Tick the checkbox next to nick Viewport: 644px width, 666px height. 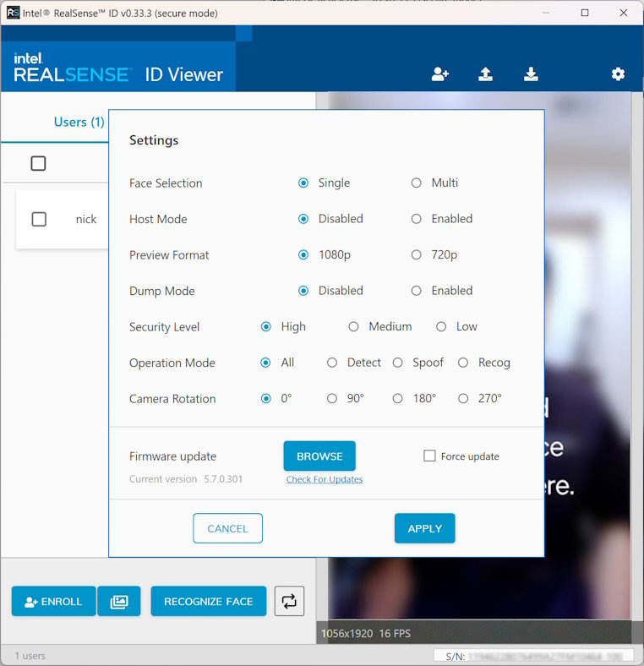[39, 219]
